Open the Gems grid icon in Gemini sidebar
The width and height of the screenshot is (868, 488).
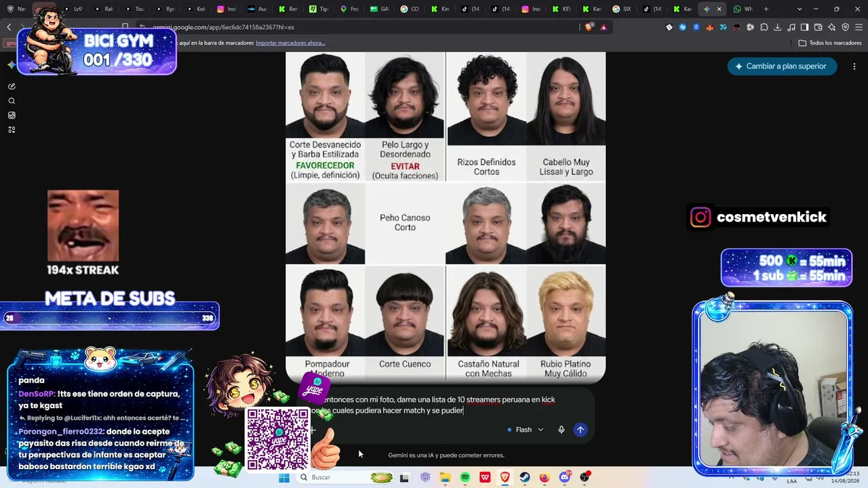[x=12, y=129]
